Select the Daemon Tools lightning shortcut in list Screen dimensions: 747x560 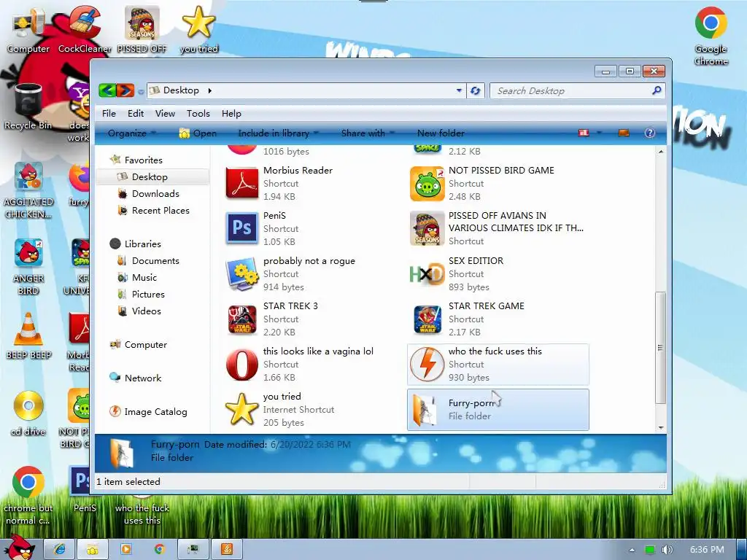click(x=427, y=364)
